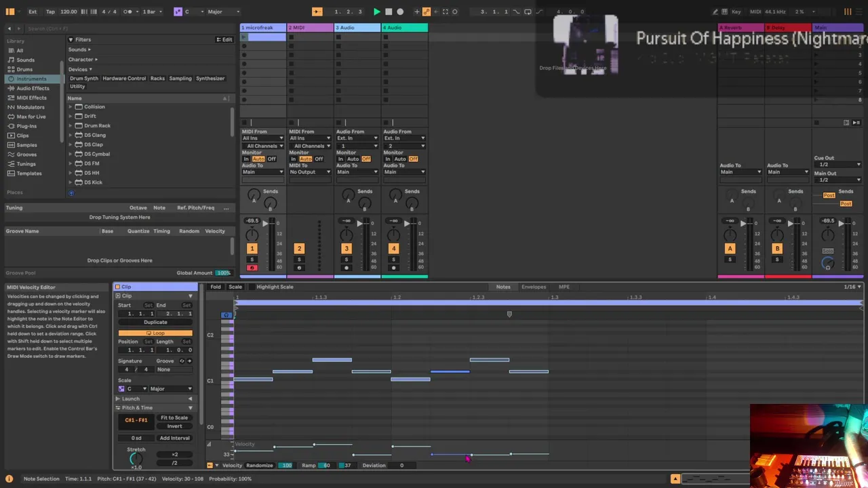Open the Major scale dropdown in control bar
The image size is (868, 488).
tap(224, 12)
